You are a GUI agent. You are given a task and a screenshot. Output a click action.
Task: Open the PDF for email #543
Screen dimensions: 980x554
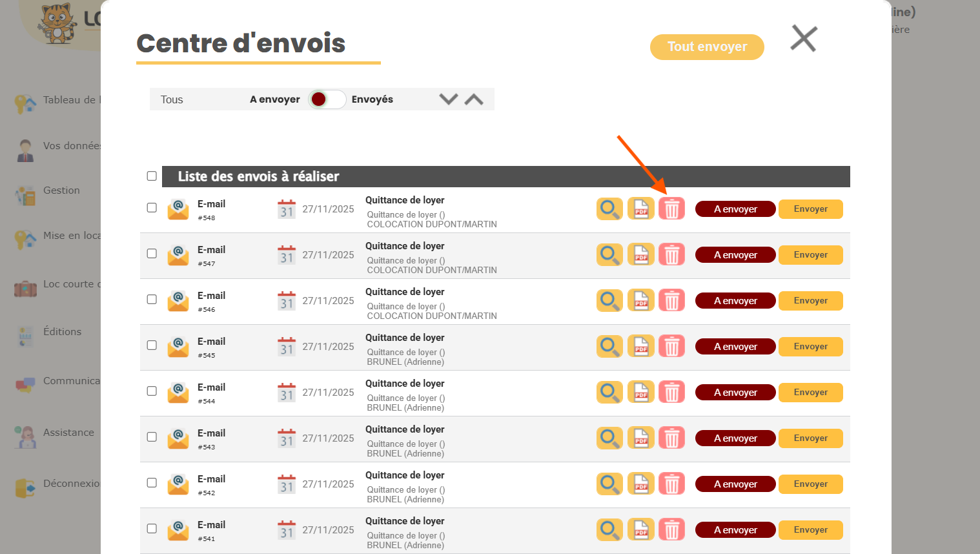(640, 438)
